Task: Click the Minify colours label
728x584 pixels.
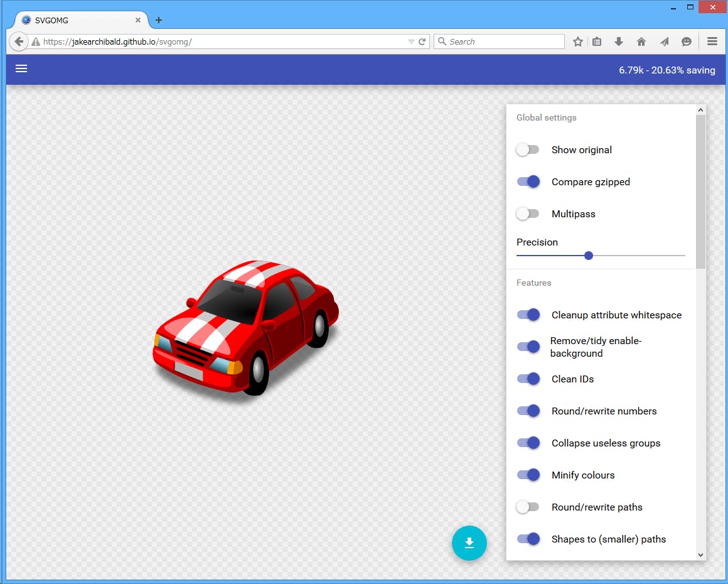Action: [582, 475]
